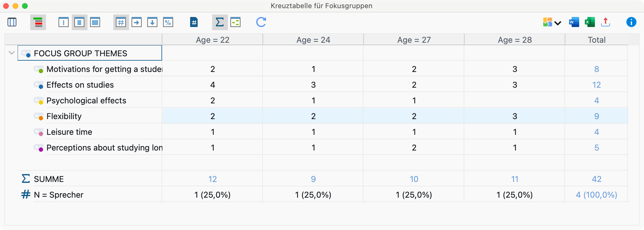The image size is (644, 230).
Task: Click the Age = 24 column header
Action: [x=313, y=40]
